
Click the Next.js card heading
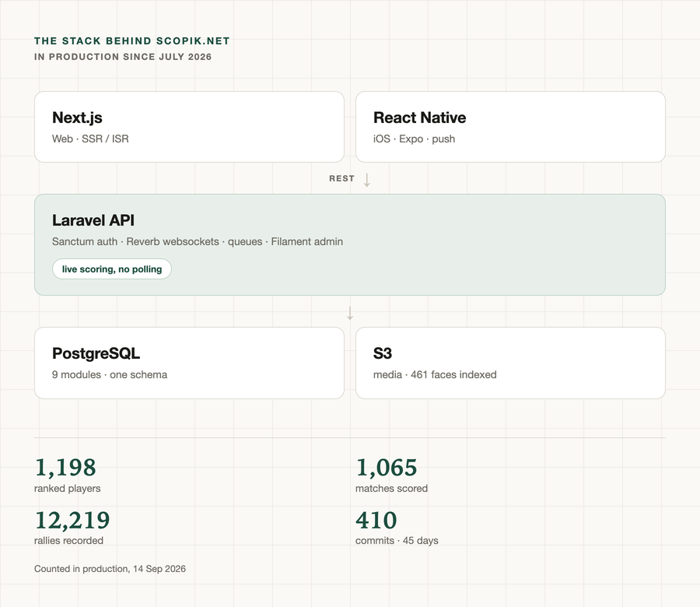[77, 118]
